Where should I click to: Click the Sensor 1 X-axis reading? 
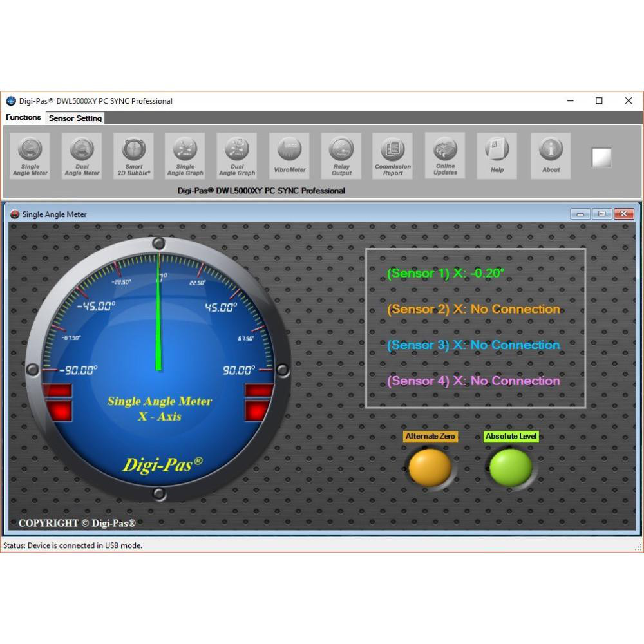pos(444,273)
